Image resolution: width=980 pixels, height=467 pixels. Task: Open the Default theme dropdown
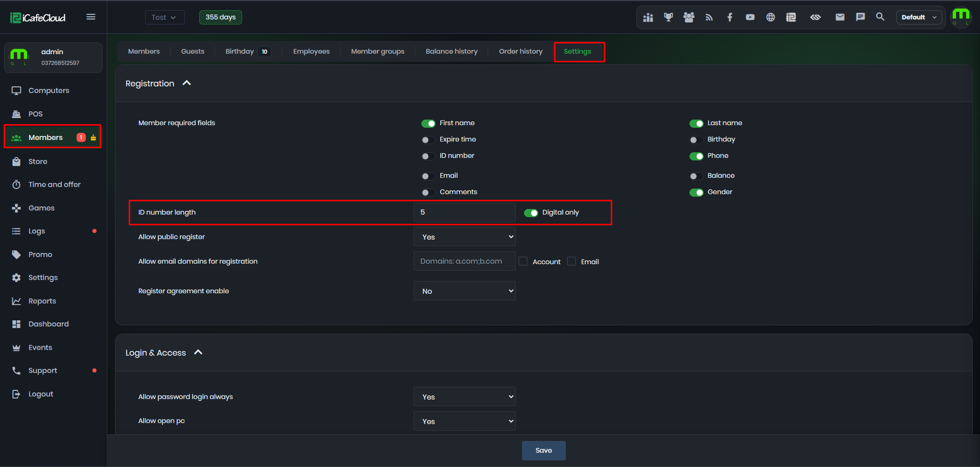coord(919,17)
